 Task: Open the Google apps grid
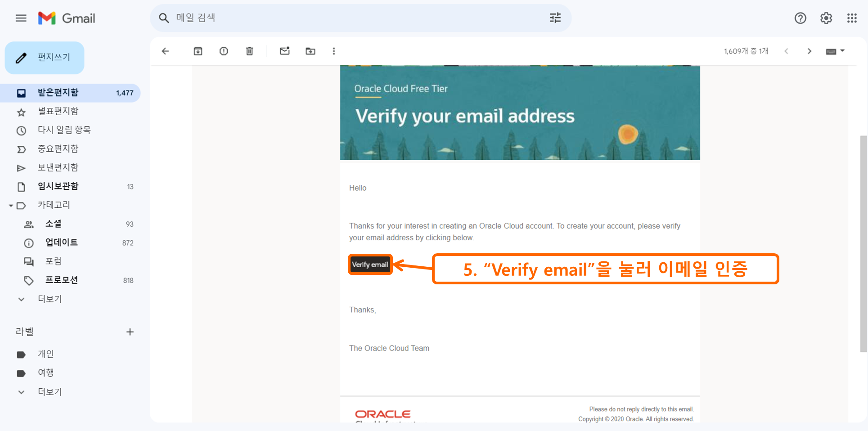[x=852, y=18]
